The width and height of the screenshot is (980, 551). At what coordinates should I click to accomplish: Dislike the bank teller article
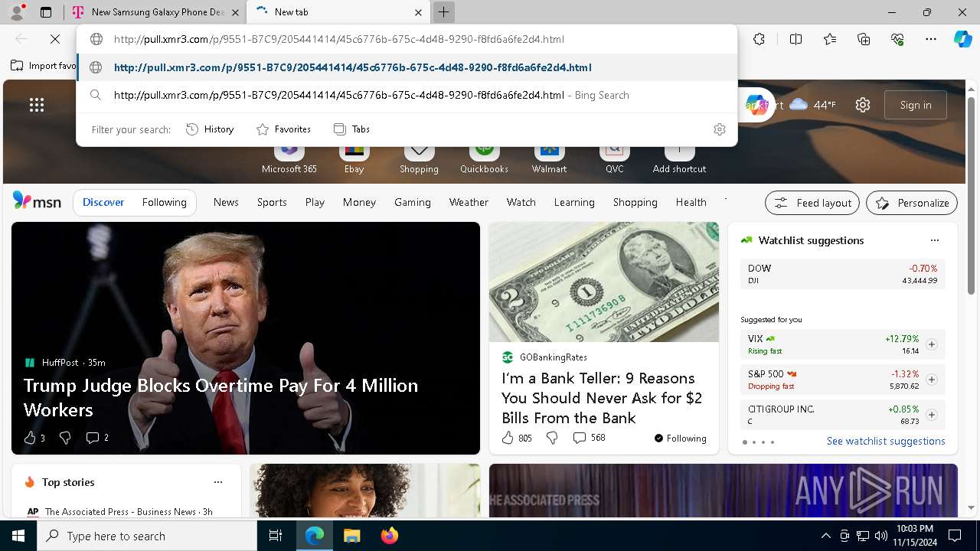552,438
